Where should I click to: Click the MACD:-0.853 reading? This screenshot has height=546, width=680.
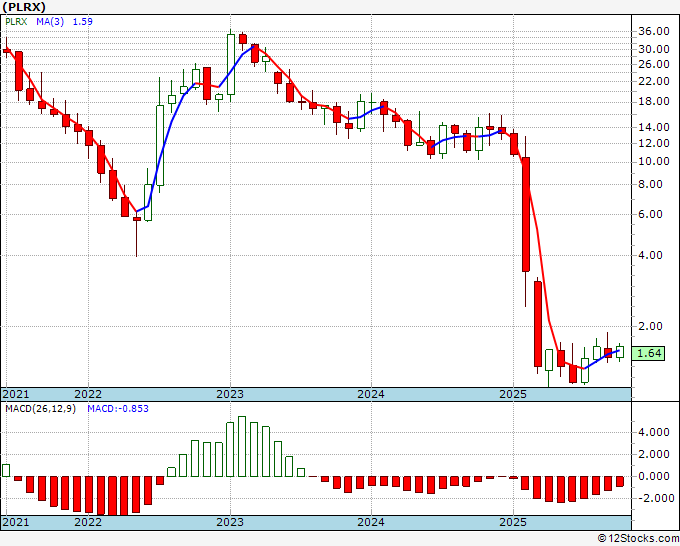pos(118,409)
